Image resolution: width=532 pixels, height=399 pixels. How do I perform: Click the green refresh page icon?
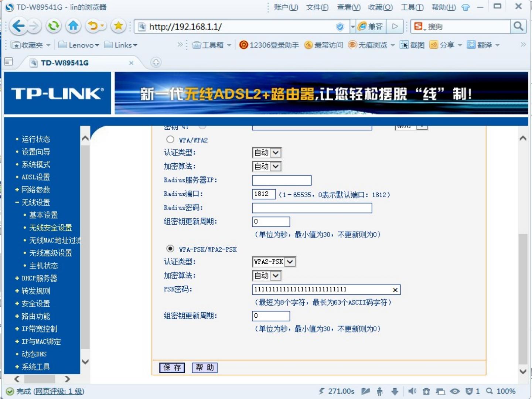54,26
